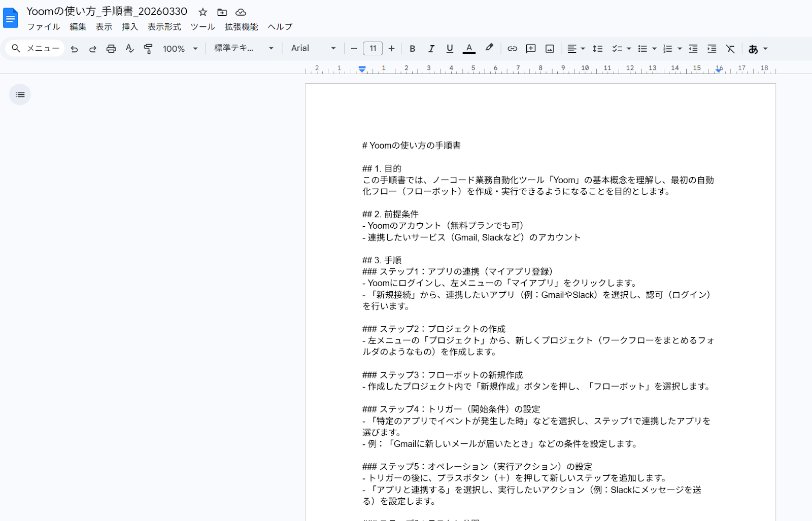Star the document Yoomの使い方_手順書
The width and height of the screenshot is (812, 521).
click(203, 12)
